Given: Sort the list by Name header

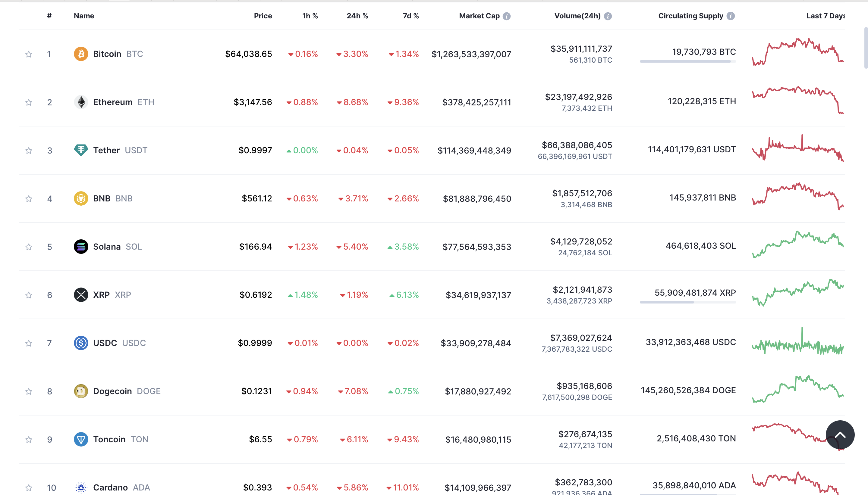Looking at the screenshot, I should 84,16.
